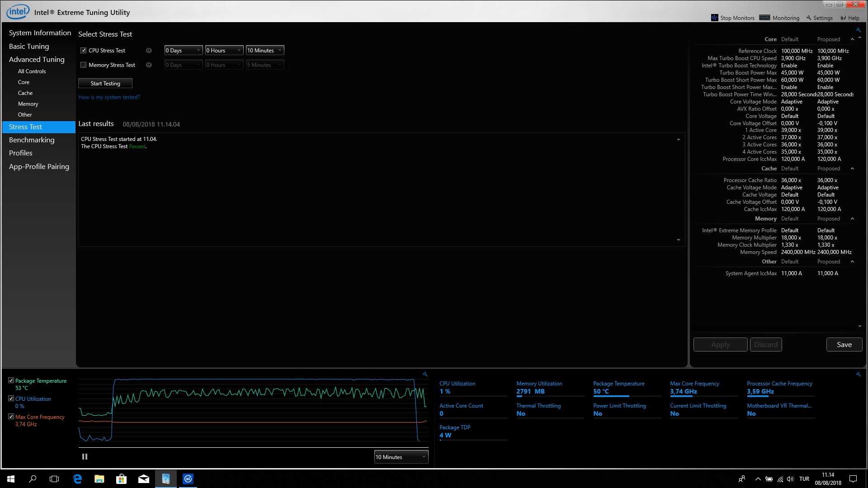Click the wrench icon above the Core table
Viewport: 868px width, 488px height.
pos(859,30)
